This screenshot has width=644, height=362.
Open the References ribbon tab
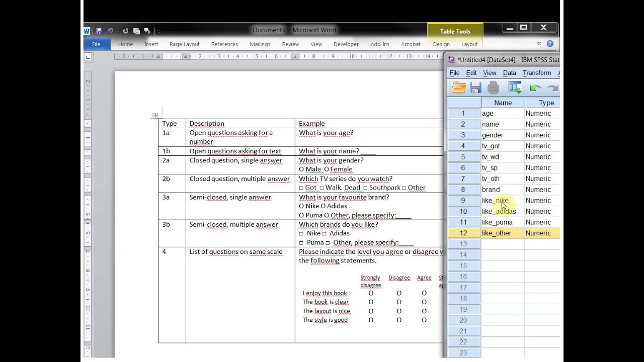[224, 44]
